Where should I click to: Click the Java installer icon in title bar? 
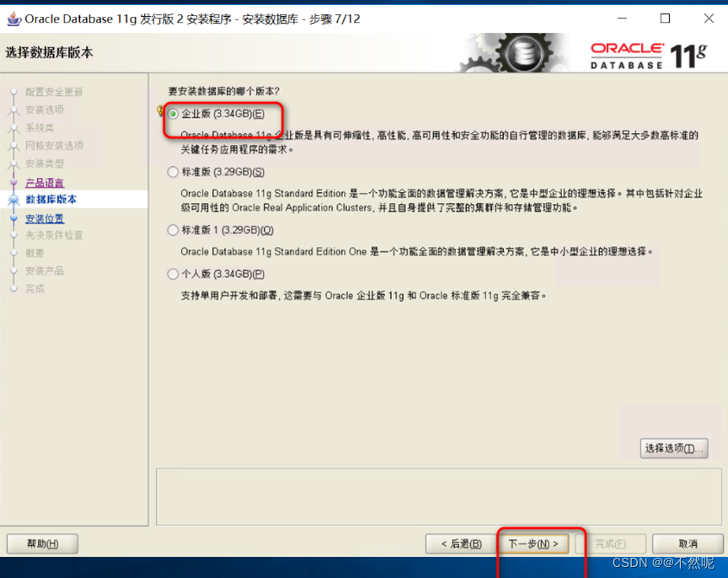[14, 19]
